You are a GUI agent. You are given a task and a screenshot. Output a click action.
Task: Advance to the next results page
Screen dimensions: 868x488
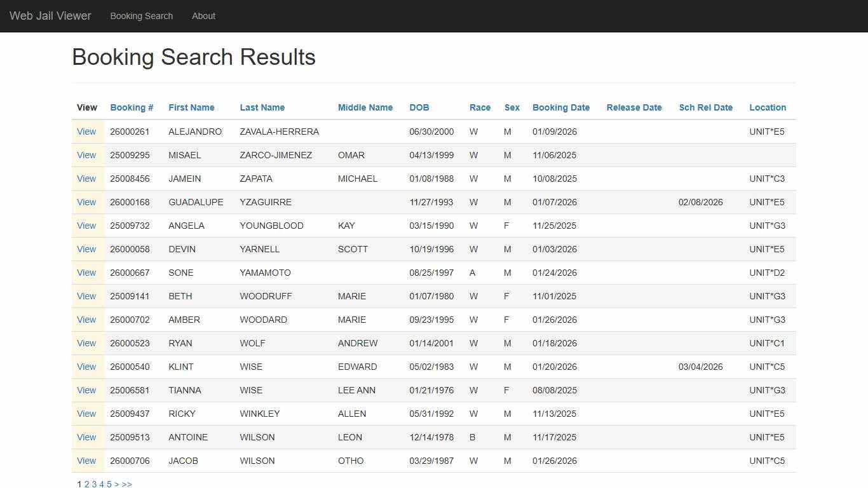tap(117, 484)
